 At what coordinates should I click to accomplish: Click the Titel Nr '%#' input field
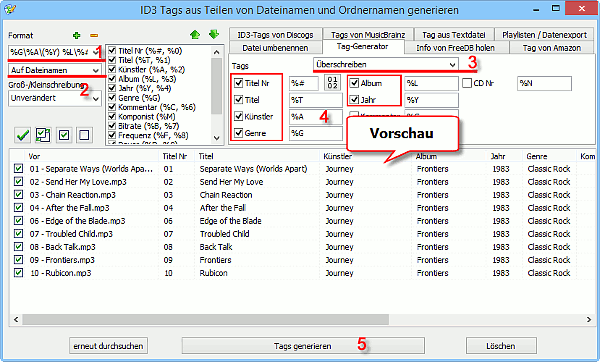tap(303, 83)
